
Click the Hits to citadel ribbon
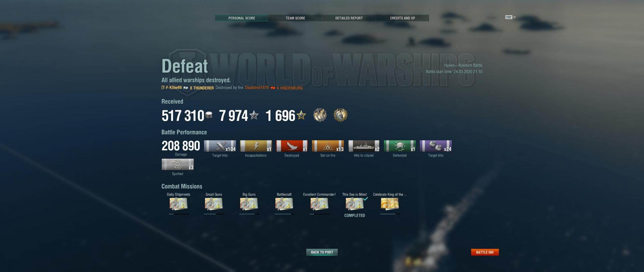(x=364, y=146)
